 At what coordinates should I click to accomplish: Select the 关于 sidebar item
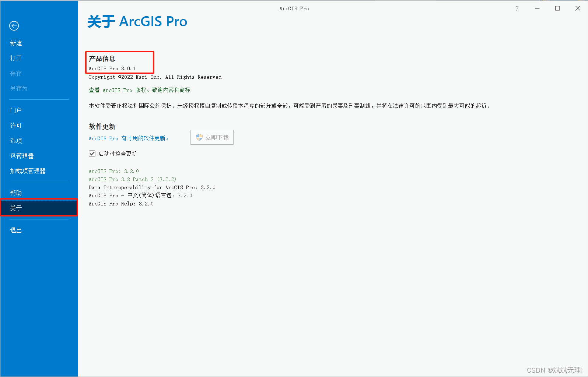(x=39, y=208)
